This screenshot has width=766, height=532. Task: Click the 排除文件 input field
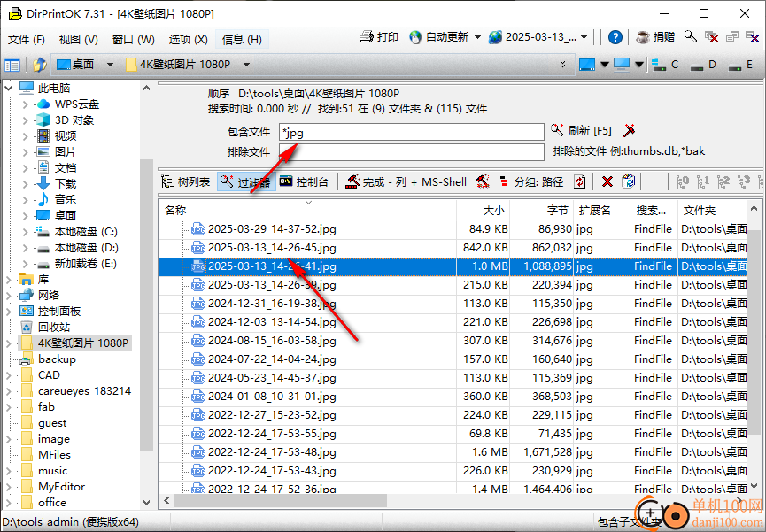tap(411, 152)
